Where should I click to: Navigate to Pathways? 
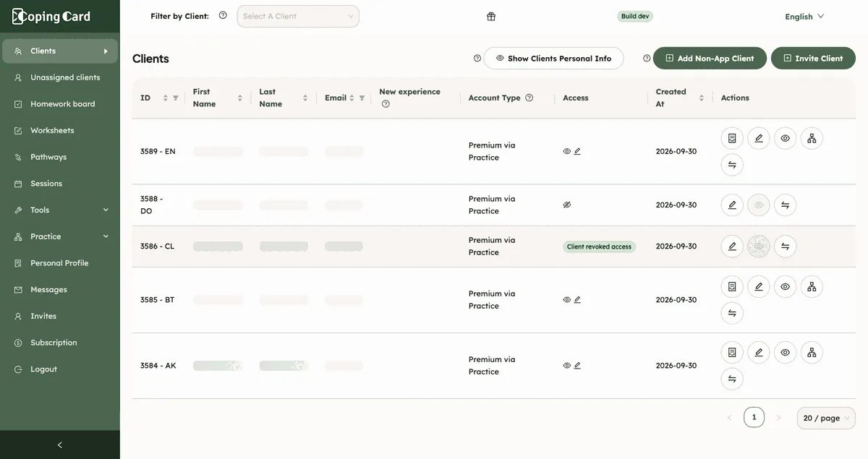(x=60, y=157)
